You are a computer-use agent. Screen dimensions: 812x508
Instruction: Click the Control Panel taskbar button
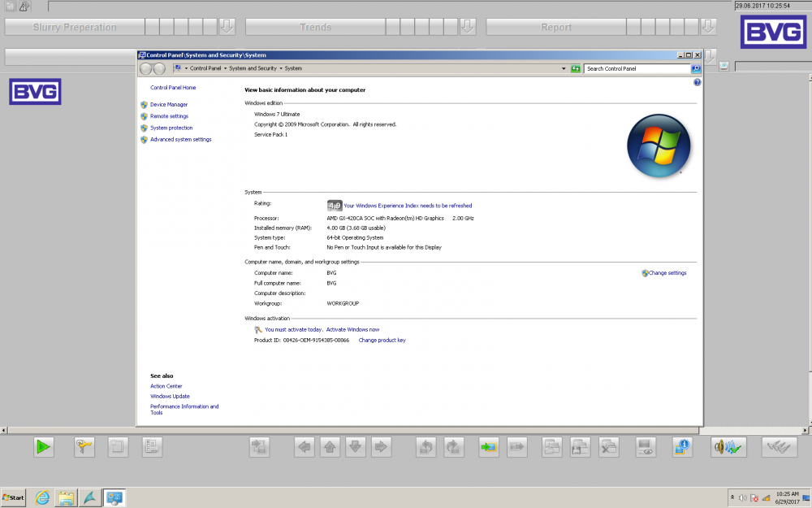(114, 498)
